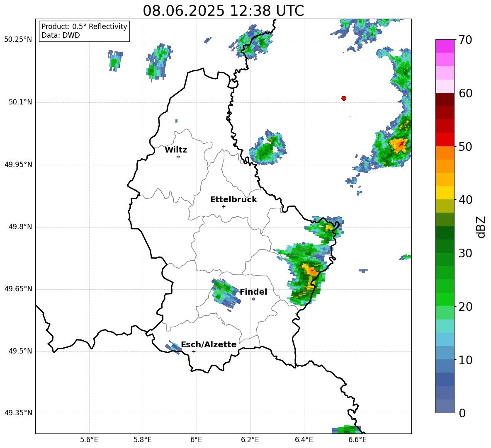
Task: Click the 60 tick on the colorbar
Action: click(465, 93)
